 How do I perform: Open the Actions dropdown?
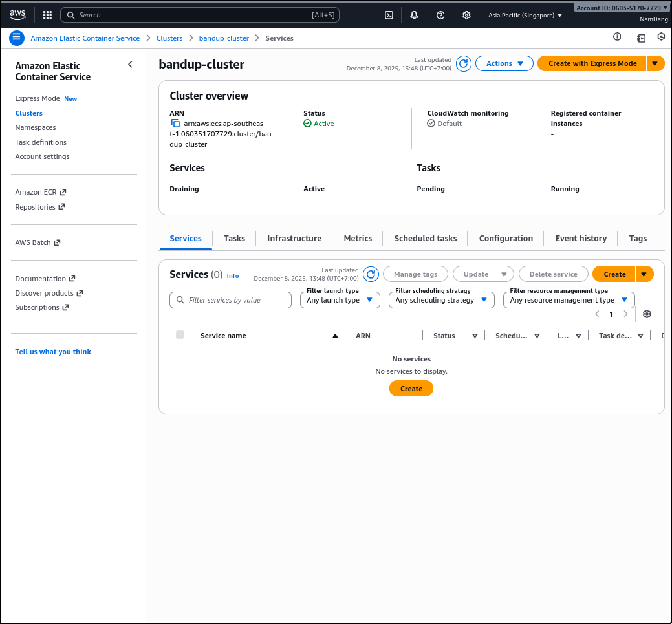tap(504, 63)
